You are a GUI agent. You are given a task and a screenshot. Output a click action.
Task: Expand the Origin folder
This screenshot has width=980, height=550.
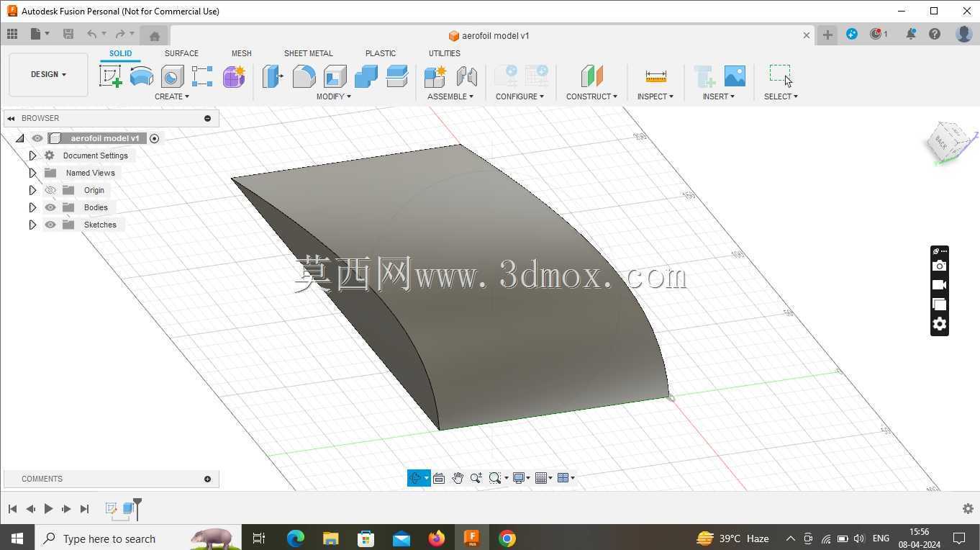[32, 190]
